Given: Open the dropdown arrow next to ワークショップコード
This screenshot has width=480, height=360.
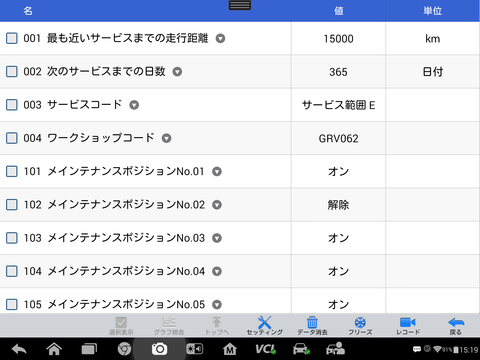Looking at the screenshot, I should click(166, 138).
